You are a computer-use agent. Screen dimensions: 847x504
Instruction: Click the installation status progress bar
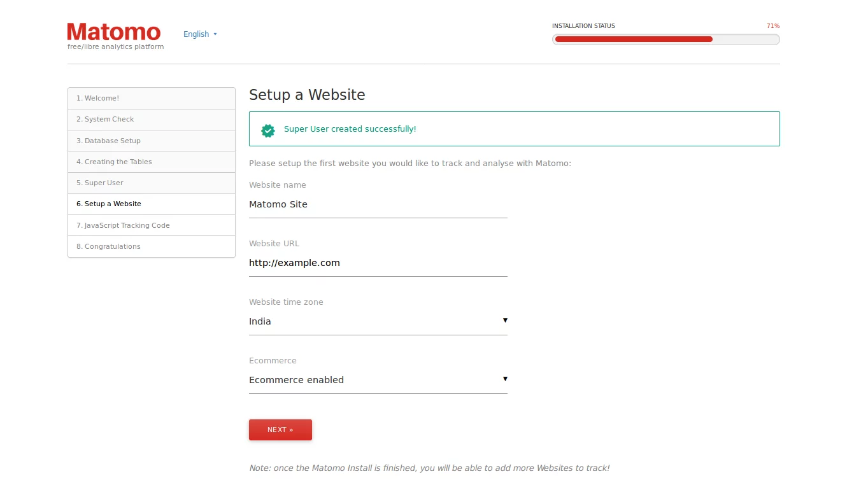tap(666, 39)
